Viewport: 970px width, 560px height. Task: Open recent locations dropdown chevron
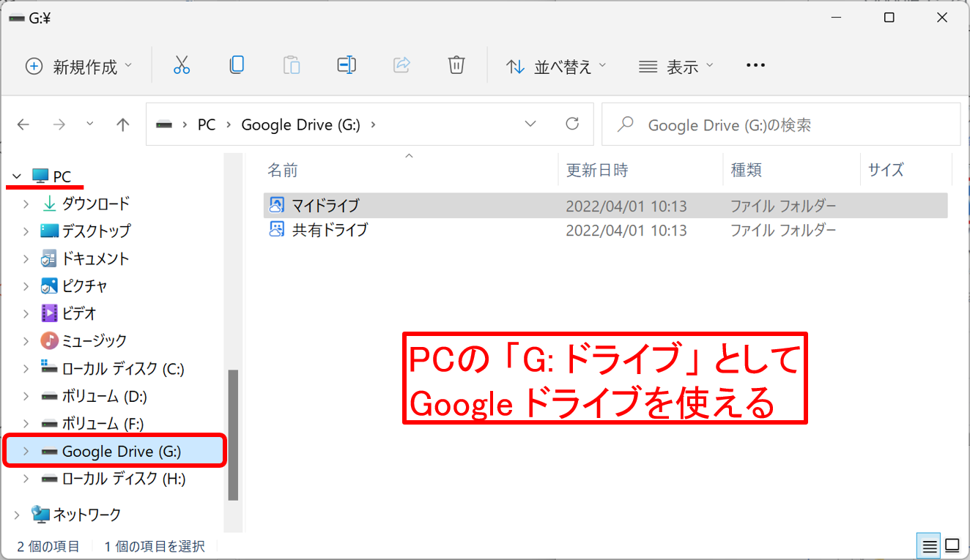(x=90, y=124)
